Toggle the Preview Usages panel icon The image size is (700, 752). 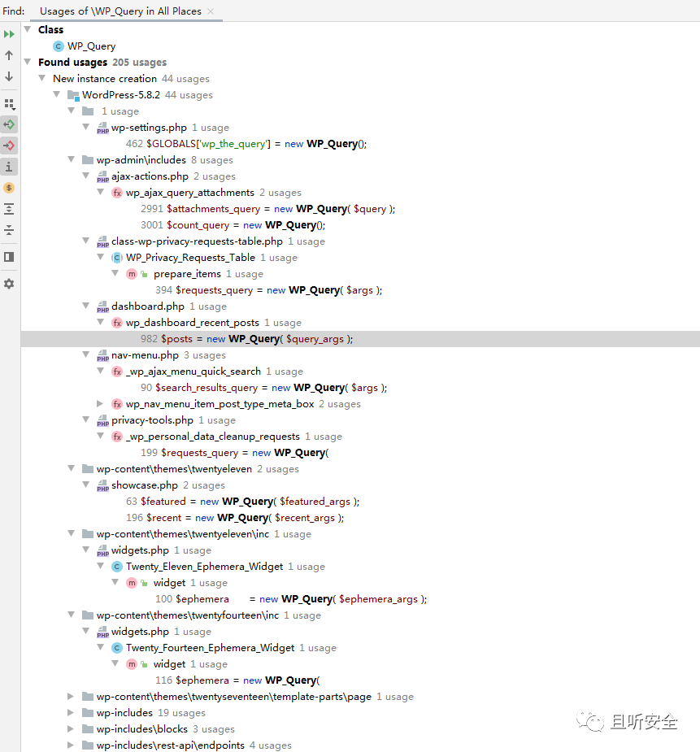(9, 257)
